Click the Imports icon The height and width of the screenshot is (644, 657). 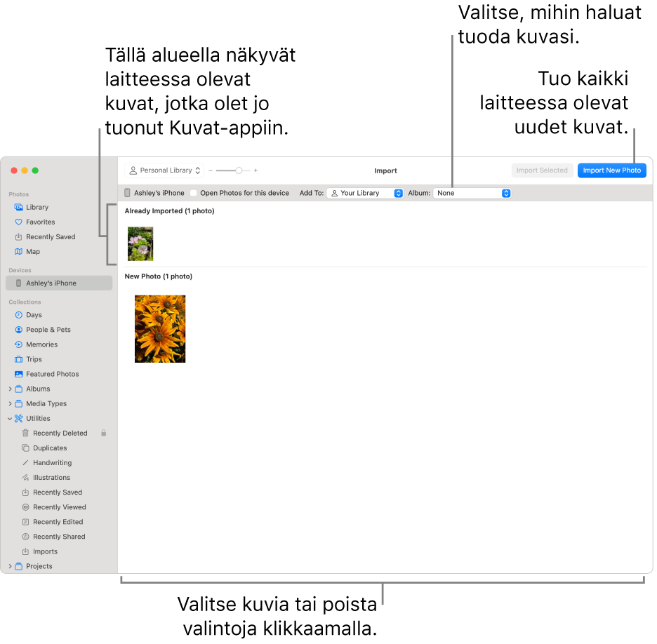tap(25, 553)
